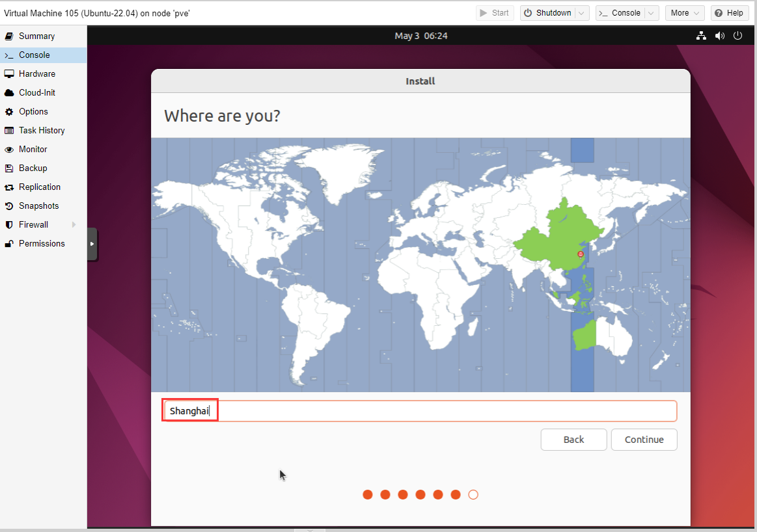Click the volume speaker icon in top bar

tap(719, 36)
